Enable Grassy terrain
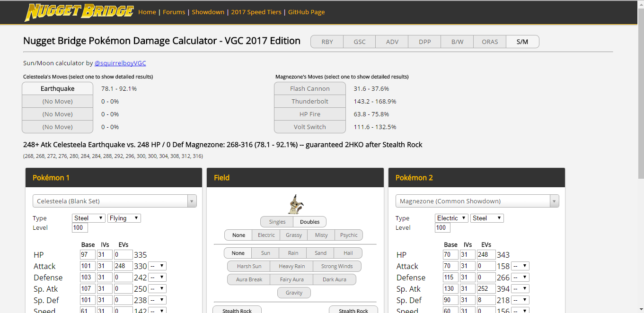 coord(293,235)
